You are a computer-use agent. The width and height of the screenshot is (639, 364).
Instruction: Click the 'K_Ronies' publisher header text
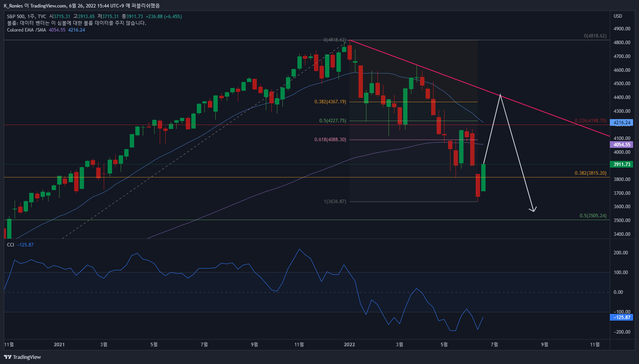click(x=13, y=6)
